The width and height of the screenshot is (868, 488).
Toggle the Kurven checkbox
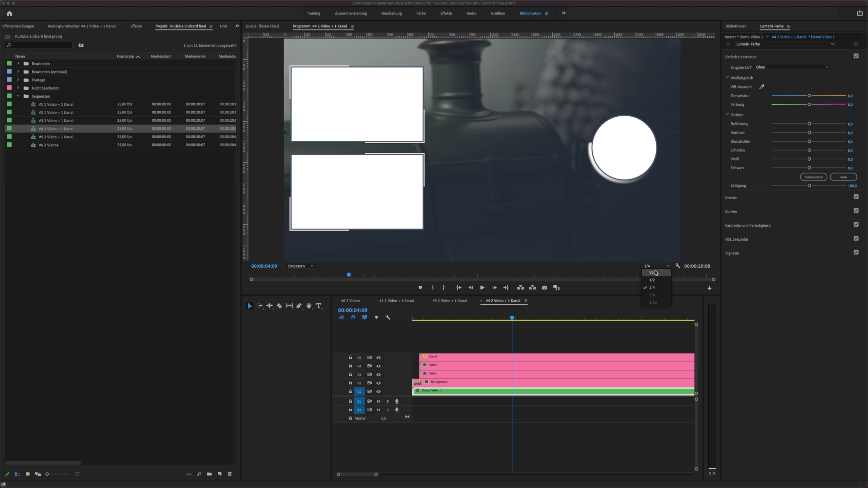(856, 211)
